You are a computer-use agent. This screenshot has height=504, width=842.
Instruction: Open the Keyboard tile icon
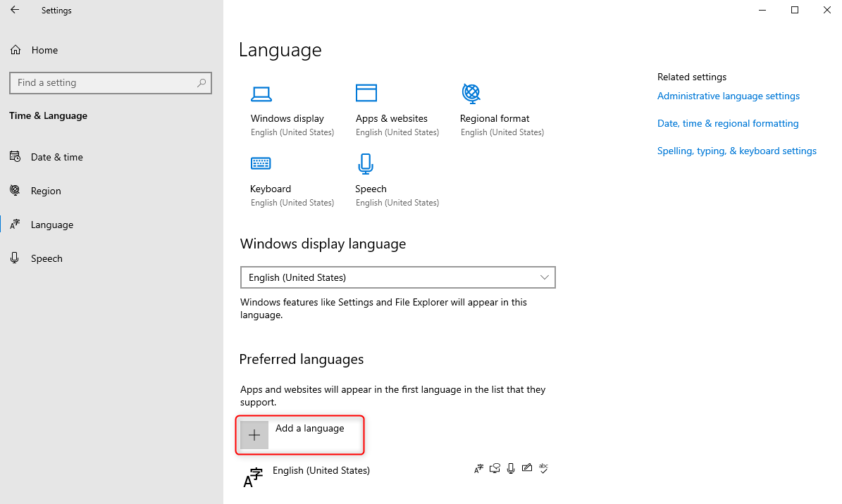[261, 163]
